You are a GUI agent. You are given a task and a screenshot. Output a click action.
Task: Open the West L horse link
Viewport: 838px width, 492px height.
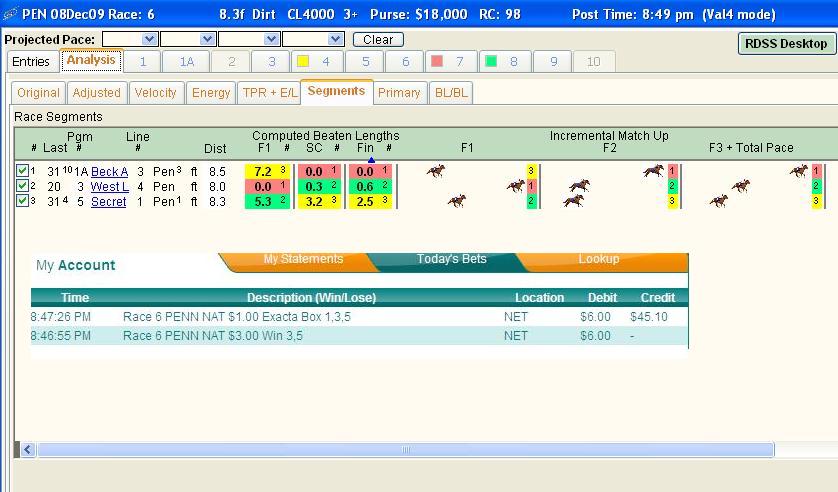click(x=110, y=186)
